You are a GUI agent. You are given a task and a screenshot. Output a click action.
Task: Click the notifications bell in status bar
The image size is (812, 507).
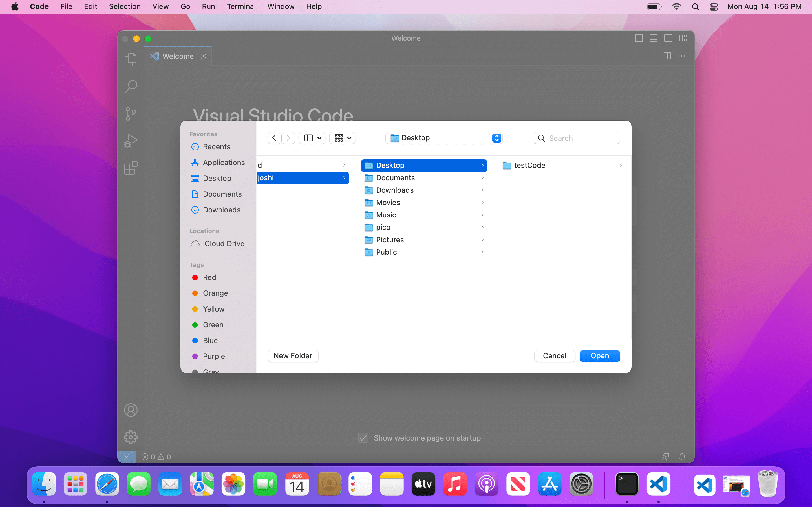682,457
